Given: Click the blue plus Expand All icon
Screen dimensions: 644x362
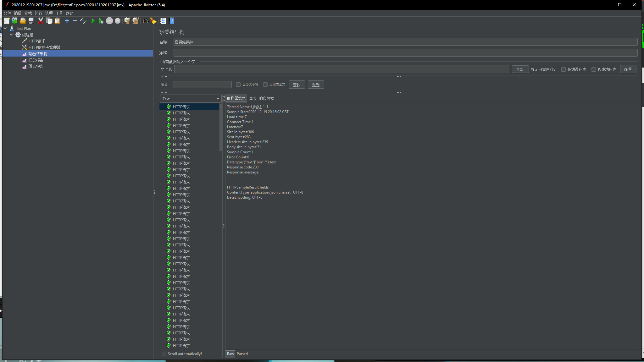Looking at the screenshot, I should coord(67,21).
